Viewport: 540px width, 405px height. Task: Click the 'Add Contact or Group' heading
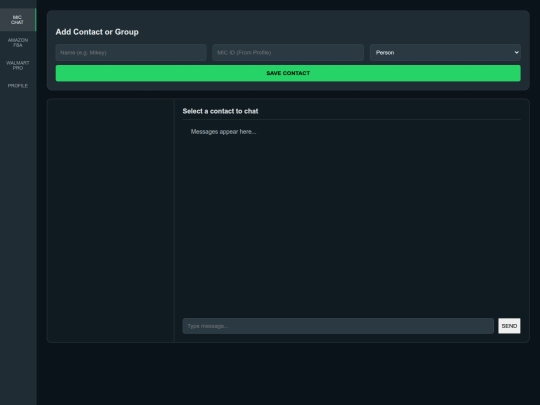pos(97,32)
